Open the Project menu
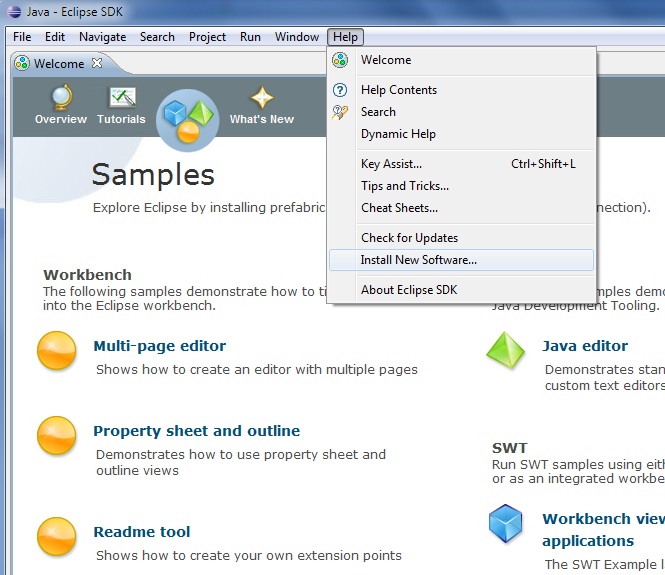Viewport: 665px width, 575px height. (x=207, y=37)
